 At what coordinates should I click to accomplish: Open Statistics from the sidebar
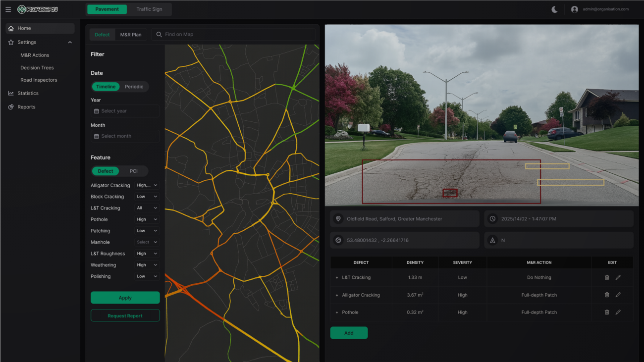(x=27, y=93)
